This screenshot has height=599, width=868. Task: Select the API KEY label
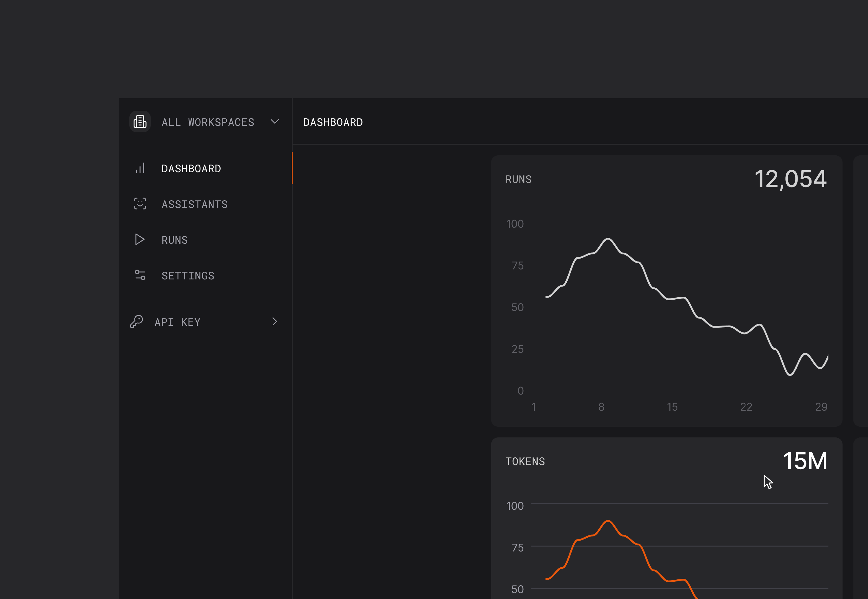177,322
